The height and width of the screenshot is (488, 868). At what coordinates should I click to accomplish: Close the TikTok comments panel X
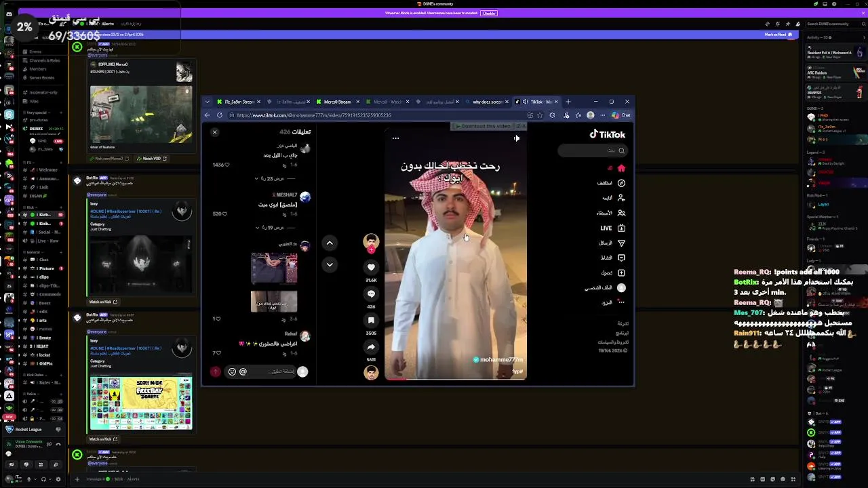point(215,132)
